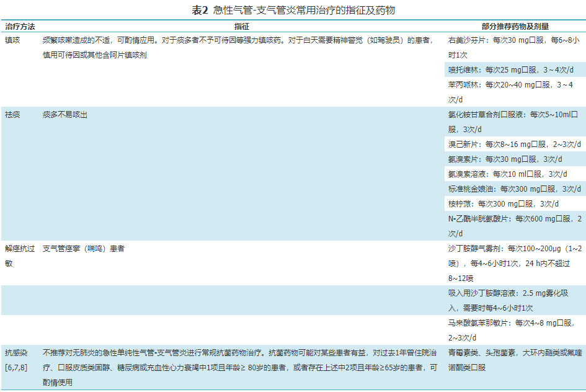This screenshot has height=392, width=586.
Task: Select the 标准桃金娘油 dosage row
Action: [514, 189]
